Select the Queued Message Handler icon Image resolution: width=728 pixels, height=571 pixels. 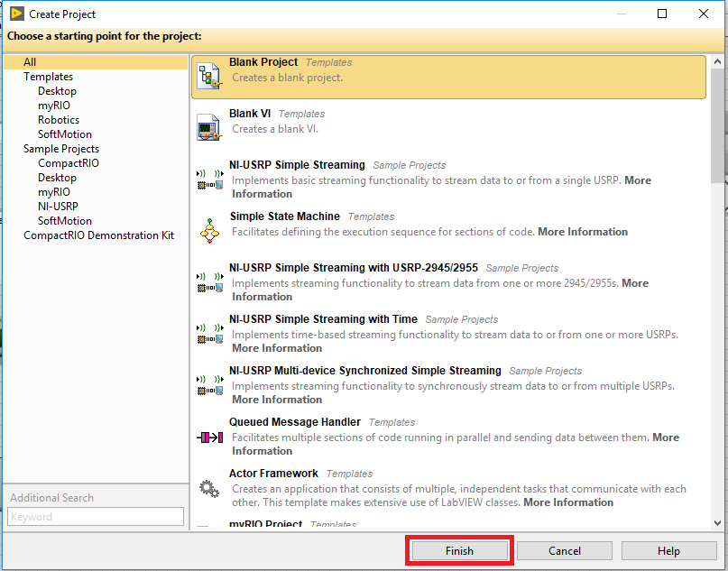(209, 437)
